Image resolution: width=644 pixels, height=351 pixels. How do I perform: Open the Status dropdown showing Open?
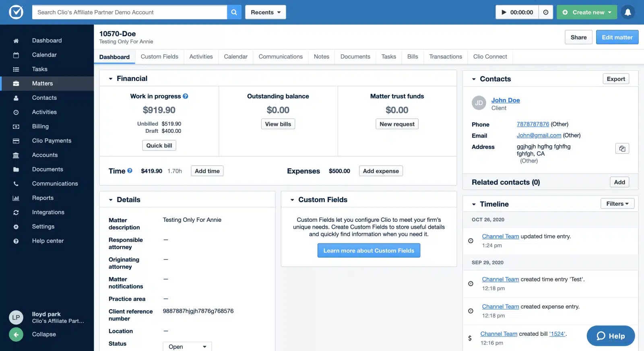187,347
